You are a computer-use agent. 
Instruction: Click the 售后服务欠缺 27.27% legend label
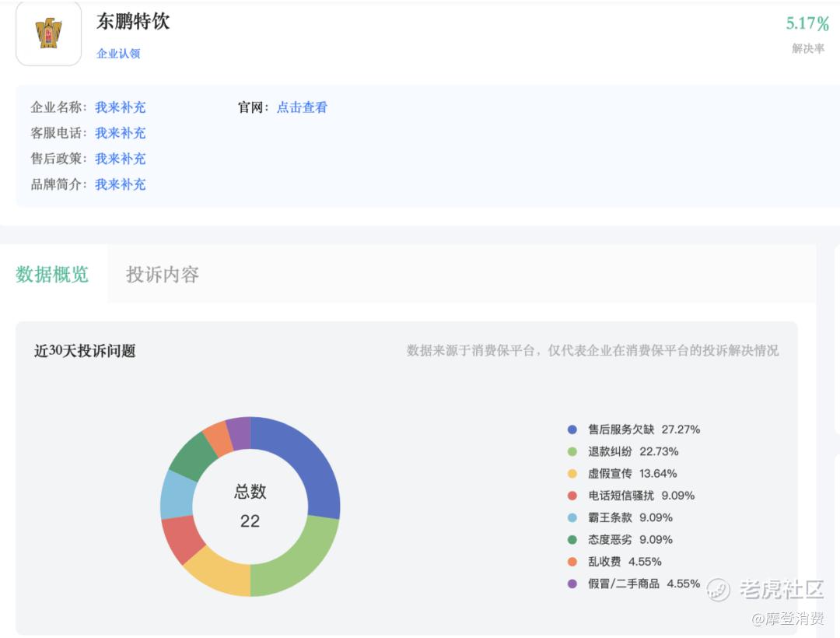(644, 429)
